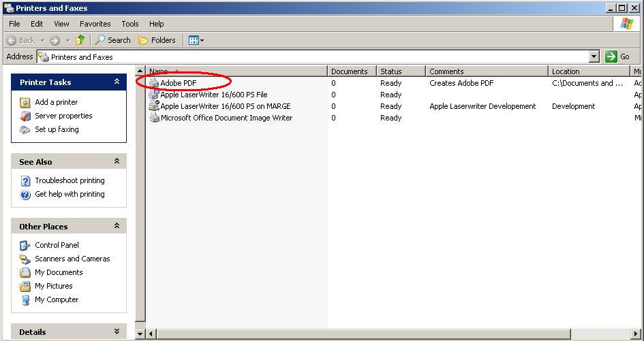Collapse the Printer Tasks panel
Screen dimensions: 644x341
point(117,82)
